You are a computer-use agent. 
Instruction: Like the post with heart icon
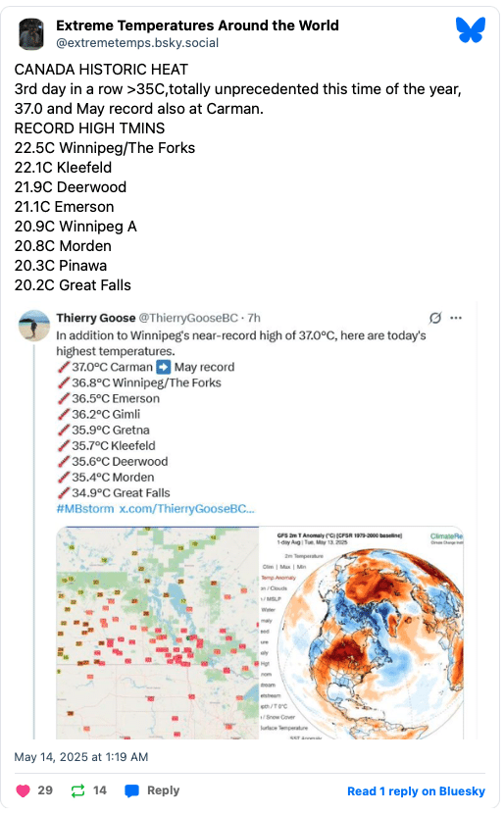tap(23, 790)
